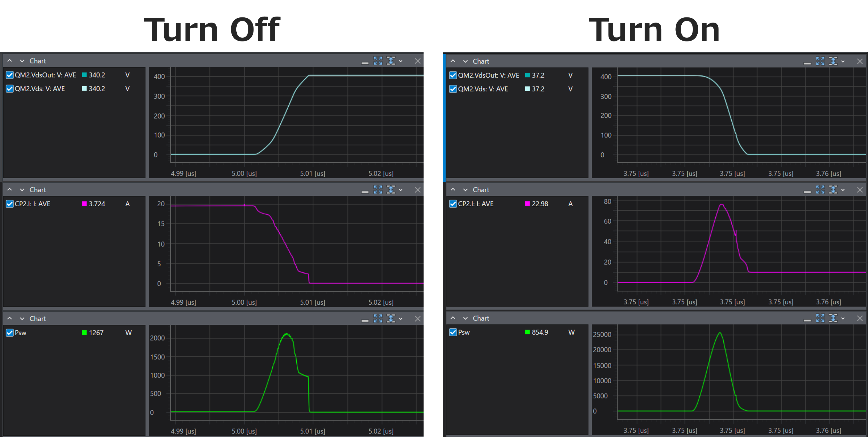The image size is (868, 437).
Task: Minimize the Turn On current chart panel
Action: point(807,192)
